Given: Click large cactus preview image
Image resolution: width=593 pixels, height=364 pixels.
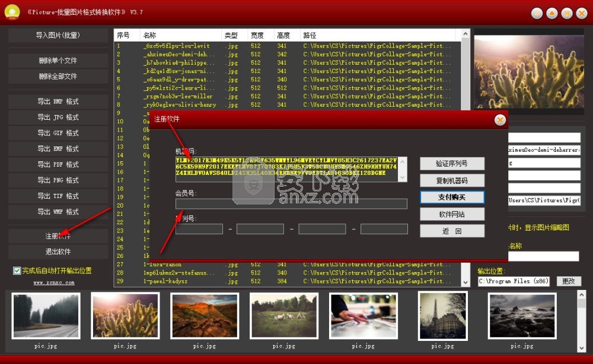Looking at the screenshot, I should coord(529,72).
